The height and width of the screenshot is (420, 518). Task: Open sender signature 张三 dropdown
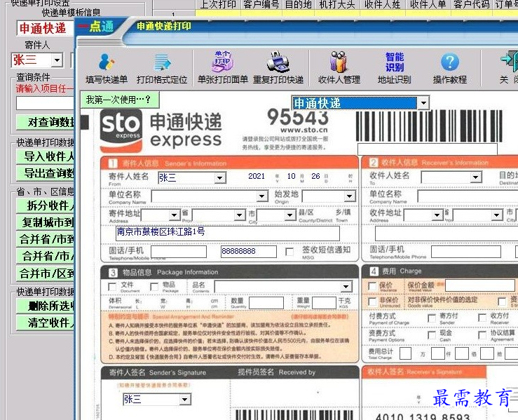184,400
